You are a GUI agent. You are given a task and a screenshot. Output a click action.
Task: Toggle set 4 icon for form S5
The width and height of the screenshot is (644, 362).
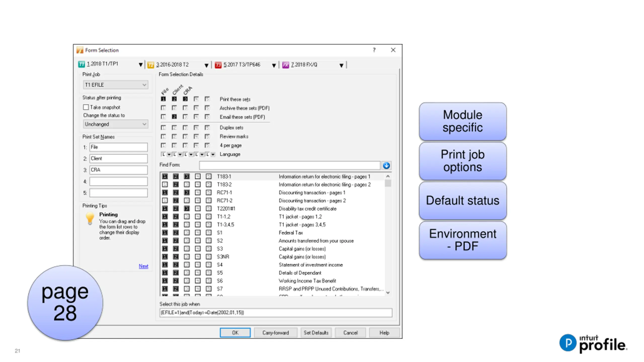pos(198,273)
